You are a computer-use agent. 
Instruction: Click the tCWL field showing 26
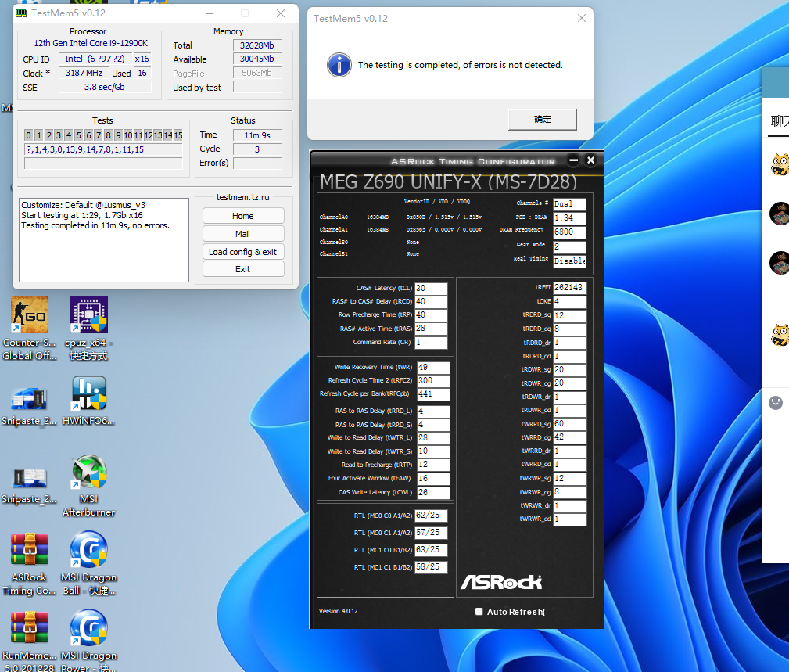click(x=433, y=492)
